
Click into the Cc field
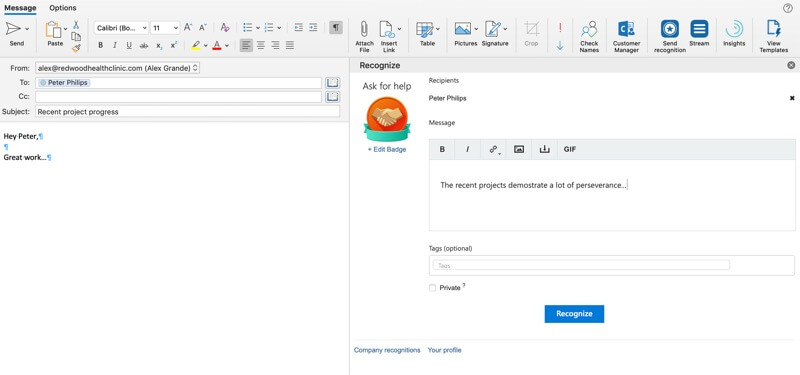[179, 96]
